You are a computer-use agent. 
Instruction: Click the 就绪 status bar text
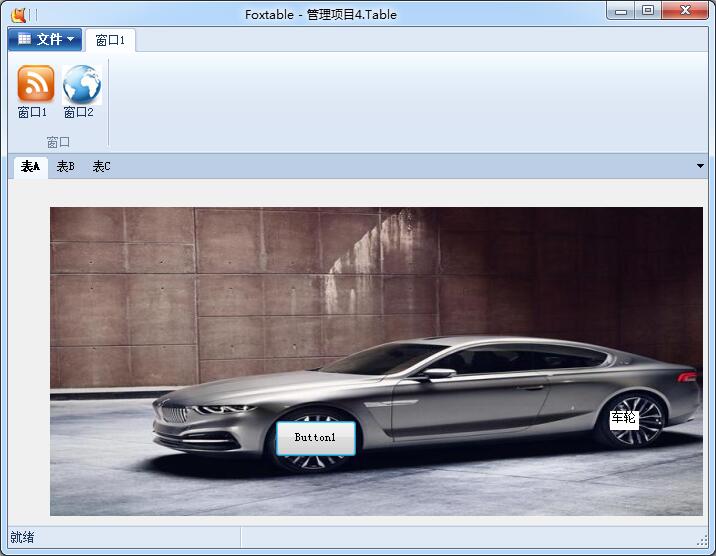pos(22,537)
